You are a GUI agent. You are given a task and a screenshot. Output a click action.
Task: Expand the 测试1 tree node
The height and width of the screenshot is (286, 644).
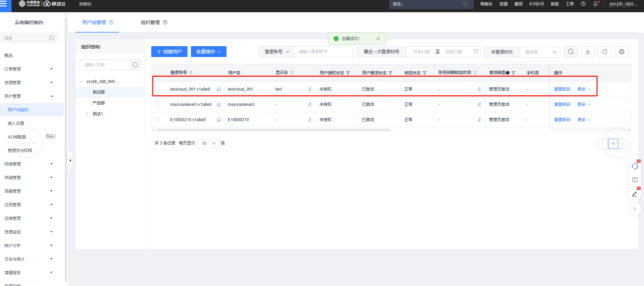[87, 114]
